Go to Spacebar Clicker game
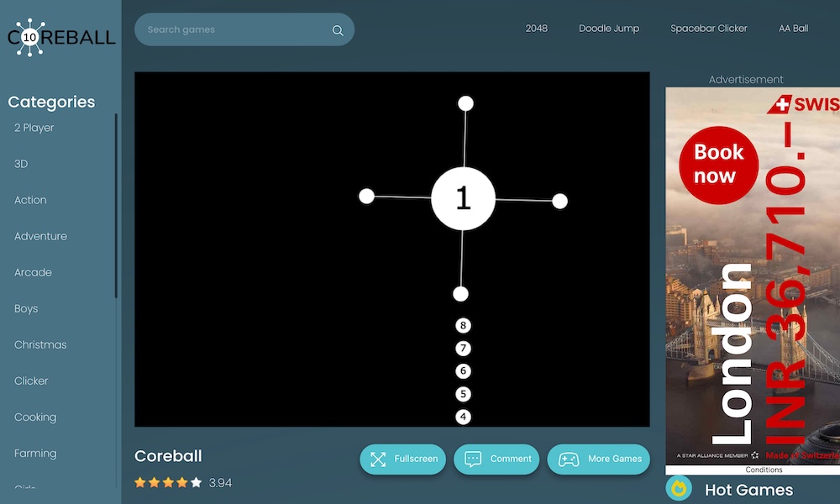 tap(708, 29)
